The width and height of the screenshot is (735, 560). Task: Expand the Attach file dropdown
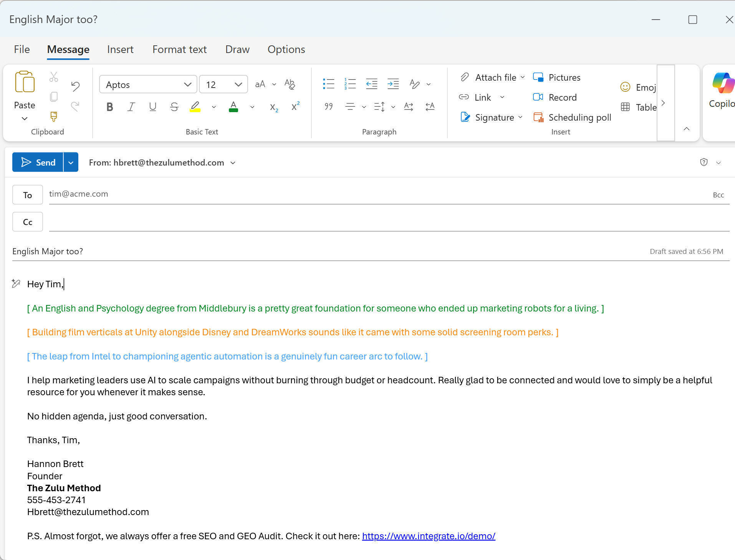pyautogui.click(x=523, y=77)
